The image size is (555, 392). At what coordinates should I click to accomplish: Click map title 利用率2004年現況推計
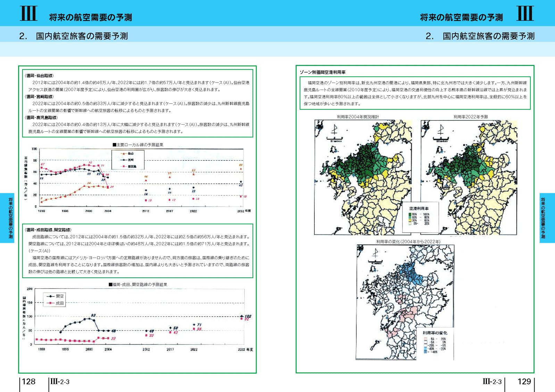358,117
